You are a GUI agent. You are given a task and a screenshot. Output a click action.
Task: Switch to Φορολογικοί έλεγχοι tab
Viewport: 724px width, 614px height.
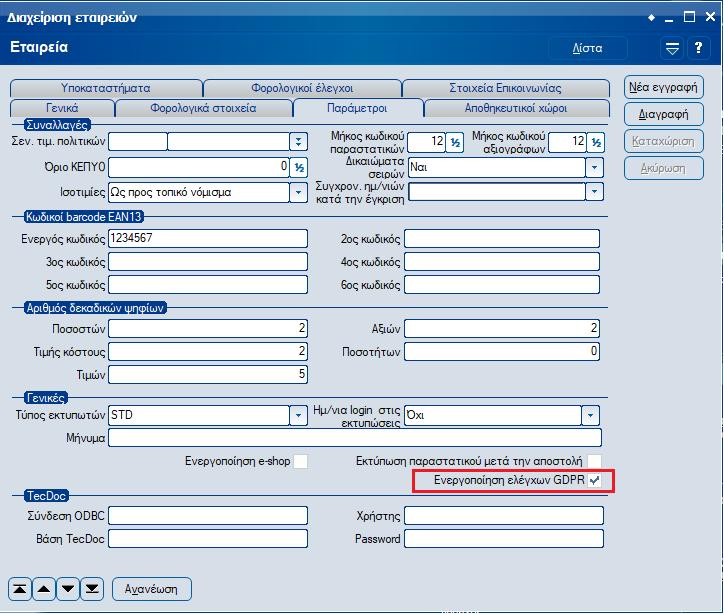coord(302,88)
